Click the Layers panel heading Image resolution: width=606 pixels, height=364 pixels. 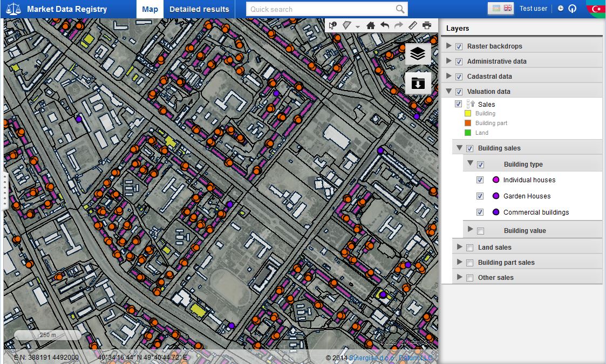click(x=458, y=28)
